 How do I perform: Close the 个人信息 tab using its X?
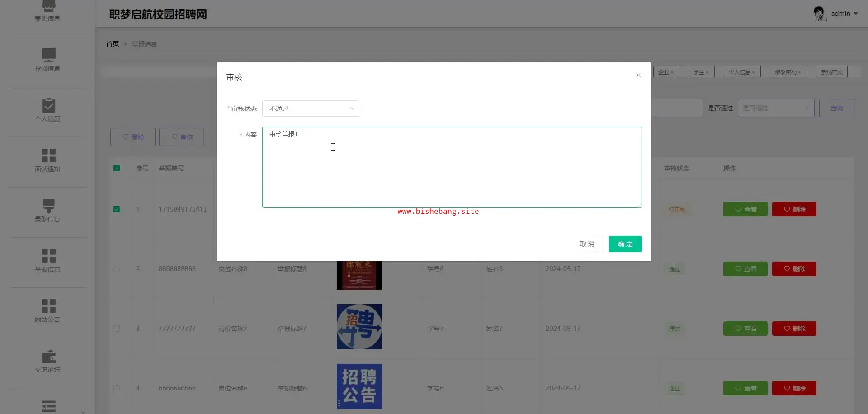click(x=753, y=72)
